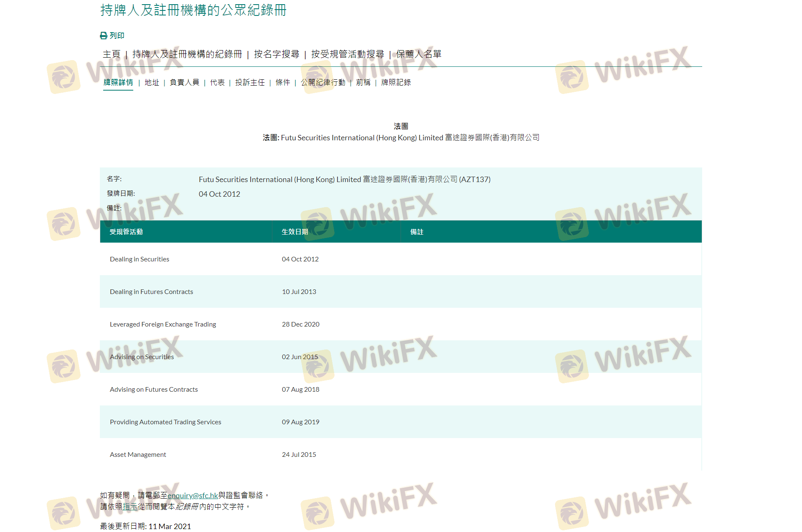This screenshot has width=802, height=532.
Task: Click the 生效日期 column header
Action: point(294,232)
